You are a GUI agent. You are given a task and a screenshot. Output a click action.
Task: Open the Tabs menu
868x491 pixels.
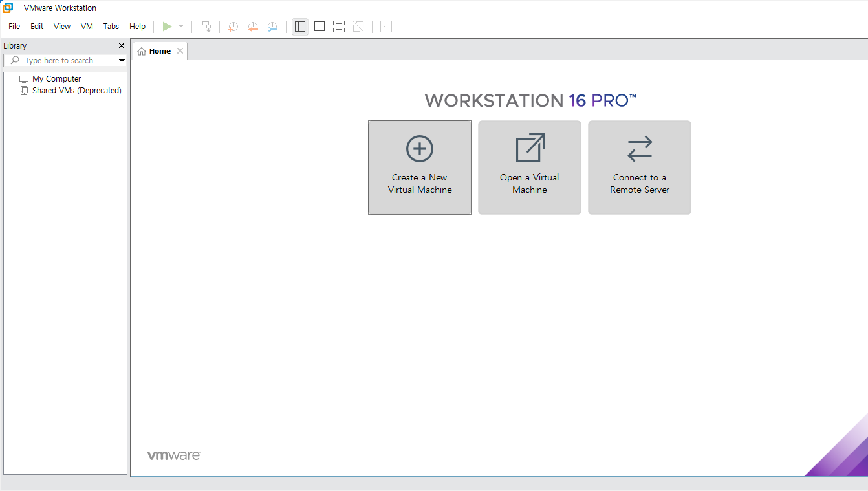click(111, 27)
